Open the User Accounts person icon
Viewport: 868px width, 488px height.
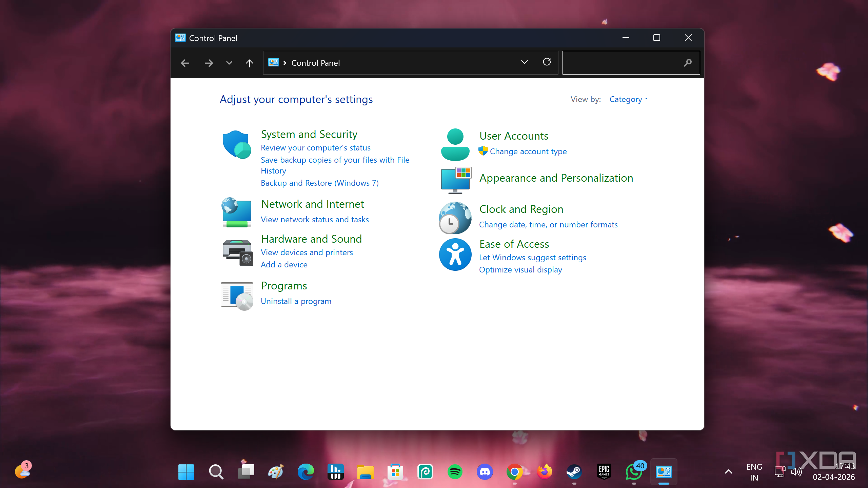455,144
